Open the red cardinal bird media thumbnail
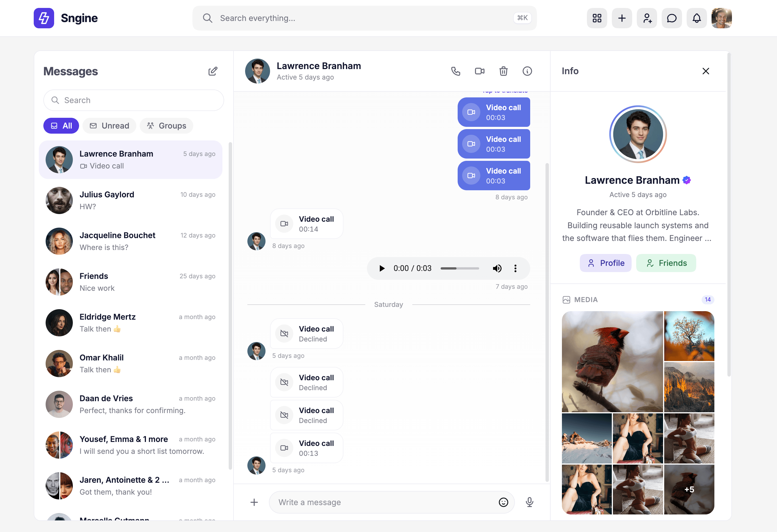777x532 pixels. click(612, 362)
